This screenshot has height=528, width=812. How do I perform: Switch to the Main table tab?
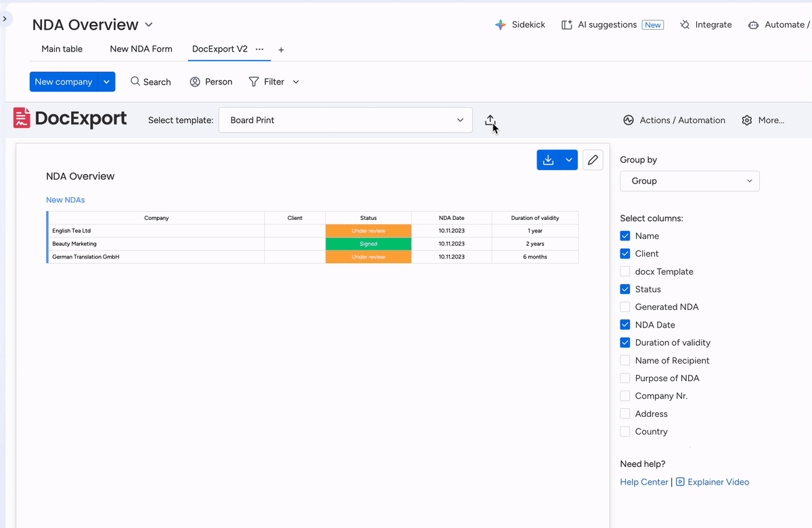coord(62,49)
